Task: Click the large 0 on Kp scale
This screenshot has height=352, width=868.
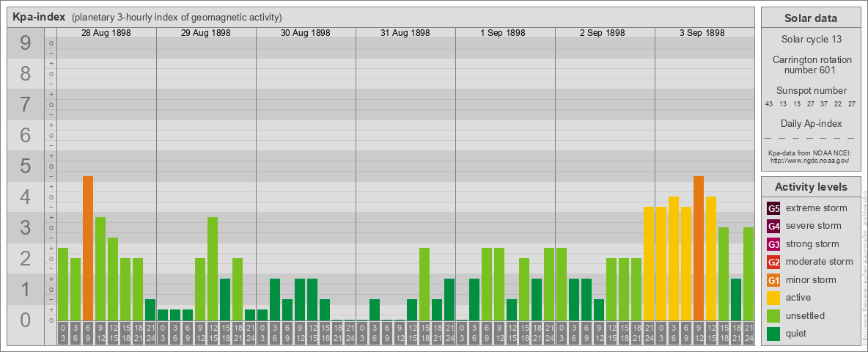Action: (x=26, y=320)
